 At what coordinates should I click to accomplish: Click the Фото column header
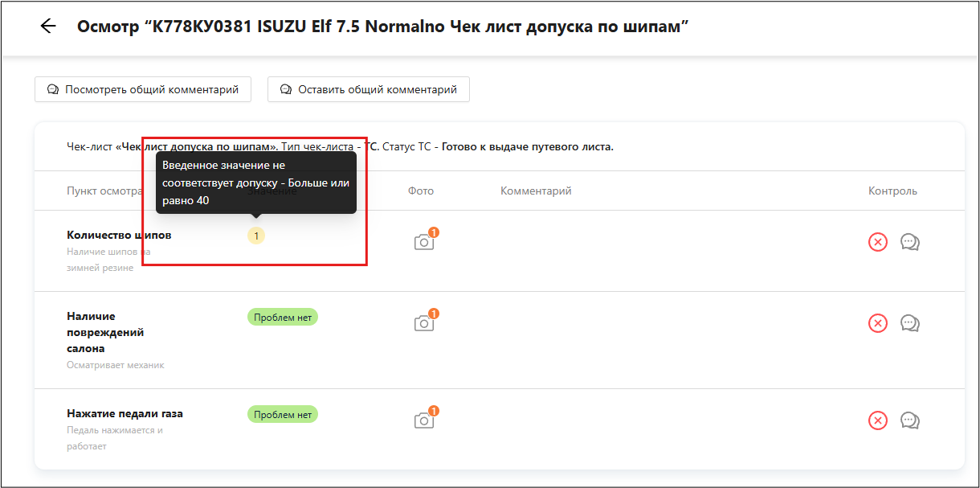(420, 191)
